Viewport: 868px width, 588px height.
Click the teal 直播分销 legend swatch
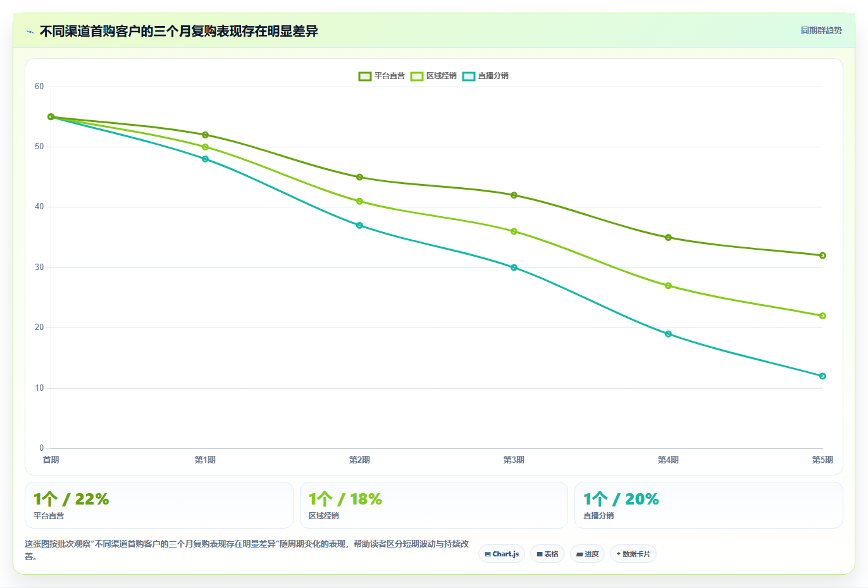pyautogui.click(x=469, y=76)
